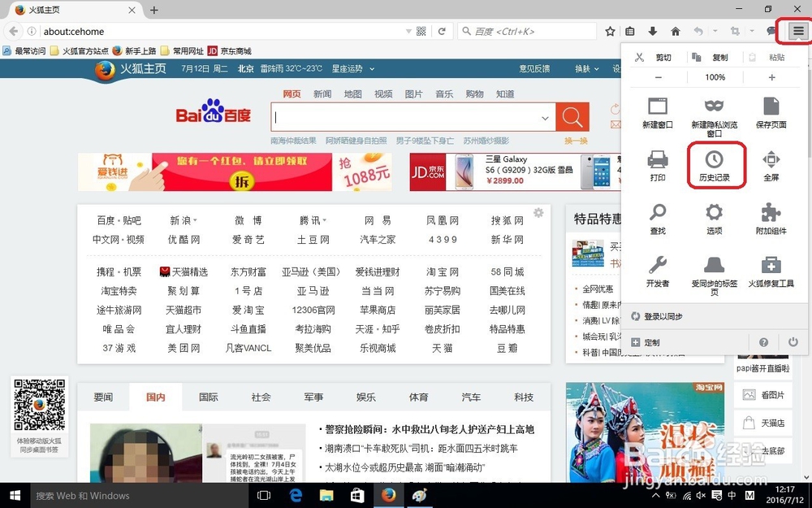
Task: Open the address bar history dropdown
Action: pos(408,31)
